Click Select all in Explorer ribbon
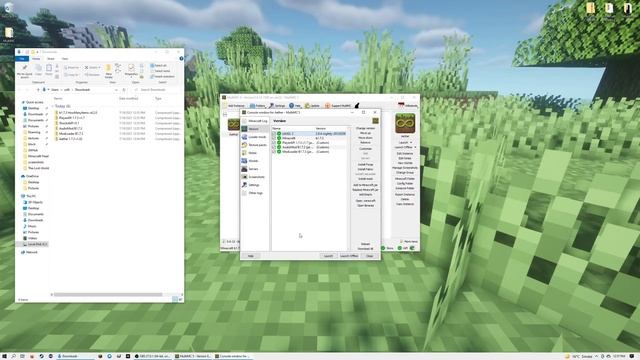 158,66
